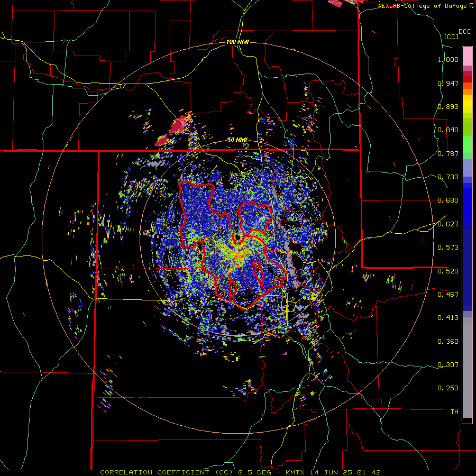Image resolution: width=476 pixels, height=476 pixels.
Task: Click the 0.360 scale value
Action: click(448, 342)
